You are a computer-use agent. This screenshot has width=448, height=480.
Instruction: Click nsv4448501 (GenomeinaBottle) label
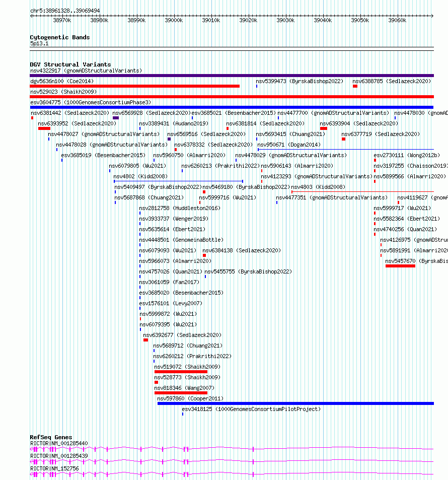pyautogui.click(x=181, y=240)
